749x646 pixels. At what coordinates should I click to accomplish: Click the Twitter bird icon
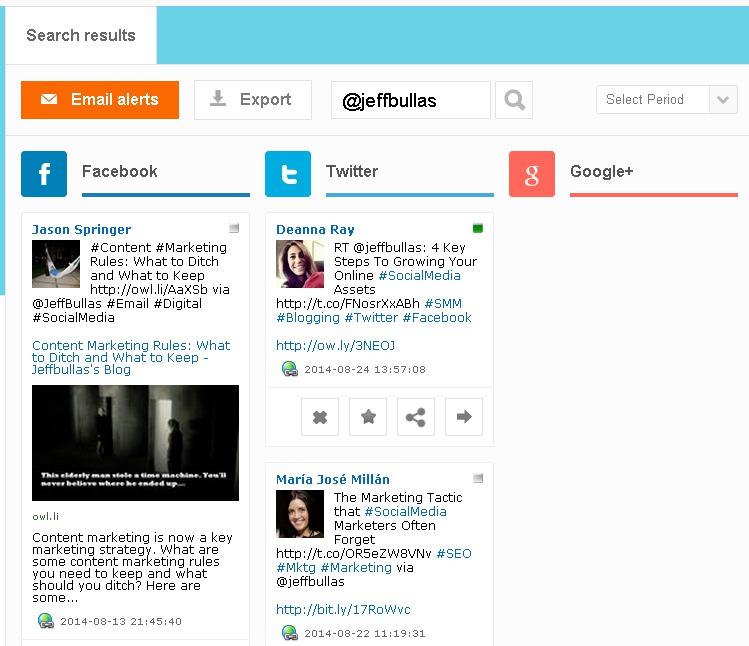tap(288, 174)
